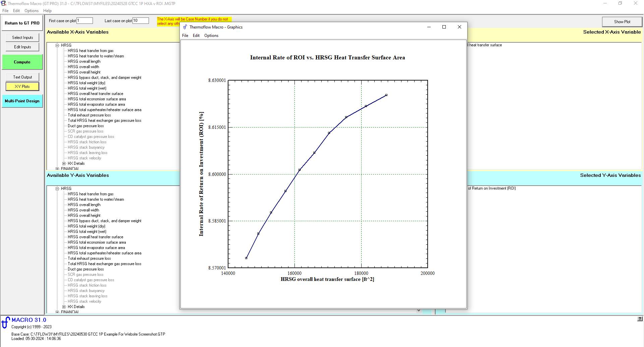Click the help question mark icon
644x347 pixels.
point(640,319)
